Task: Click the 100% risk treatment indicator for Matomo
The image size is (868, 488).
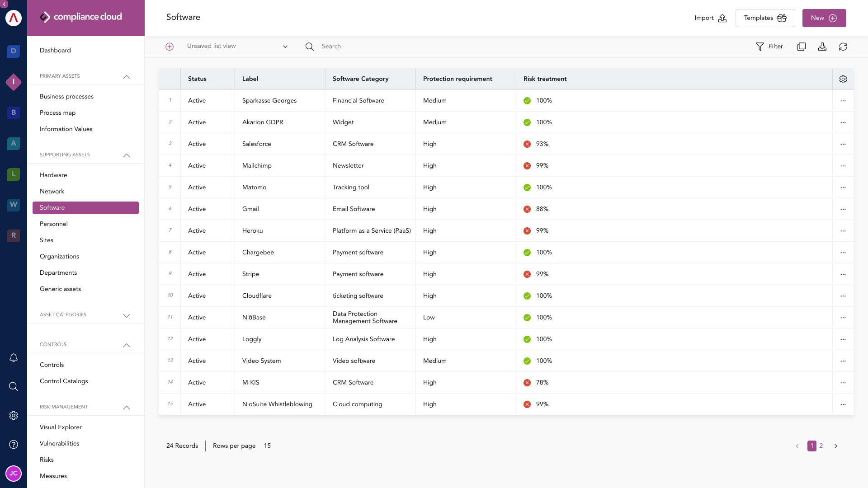Action: (x=527, y=187)
